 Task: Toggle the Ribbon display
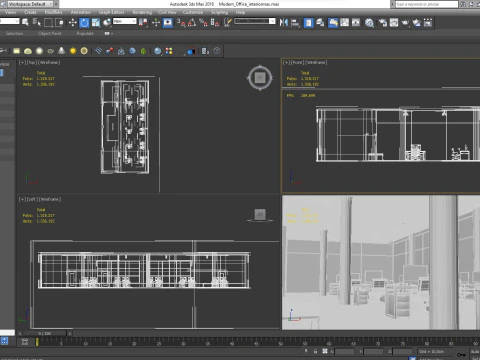pos(333,22)
